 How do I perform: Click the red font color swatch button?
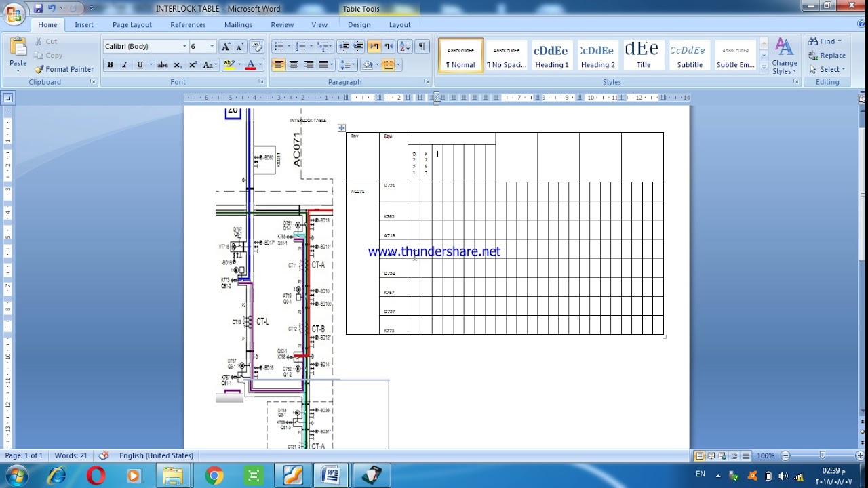[250, 65]
